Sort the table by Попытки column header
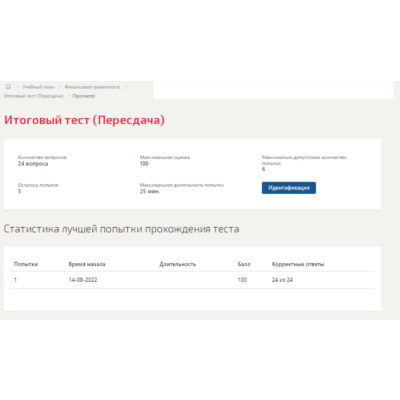 point(26,264)
